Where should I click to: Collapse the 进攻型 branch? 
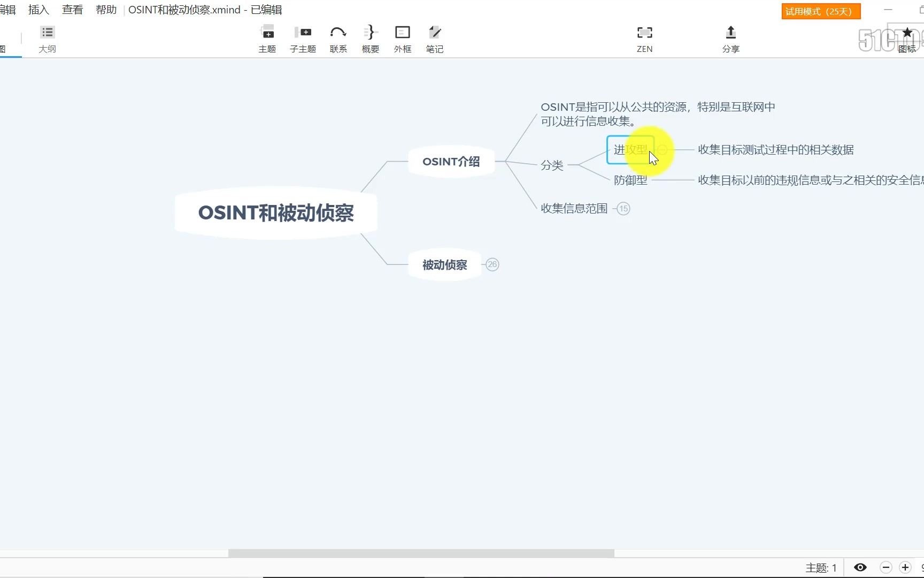tap(663, 150)
